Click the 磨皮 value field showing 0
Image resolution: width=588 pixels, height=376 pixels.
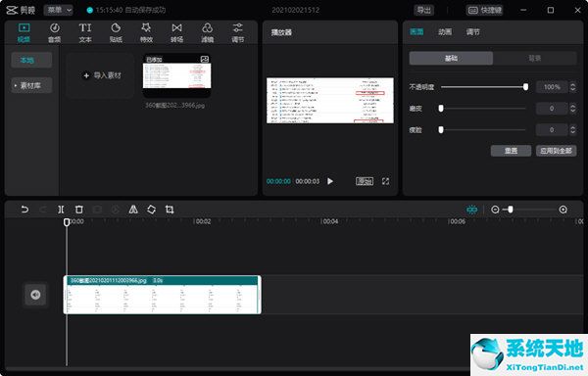[552, 109]
